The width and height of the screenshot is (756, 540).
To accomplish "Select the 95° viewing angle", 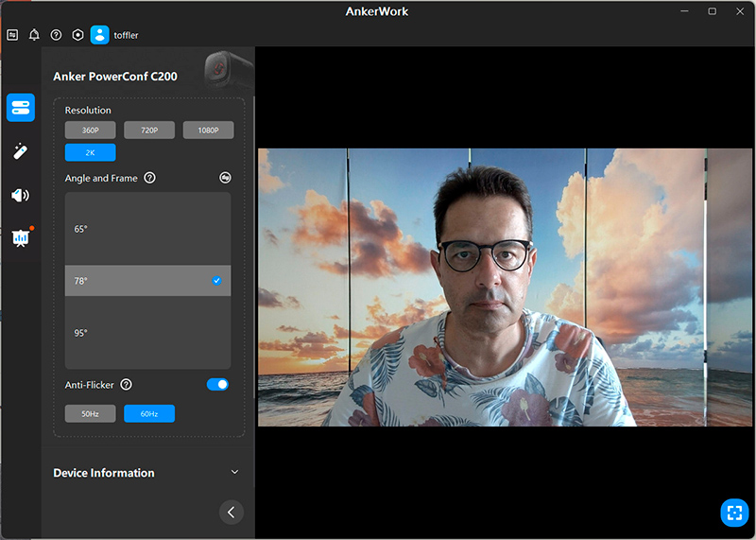I will click(x=147, y=333).
